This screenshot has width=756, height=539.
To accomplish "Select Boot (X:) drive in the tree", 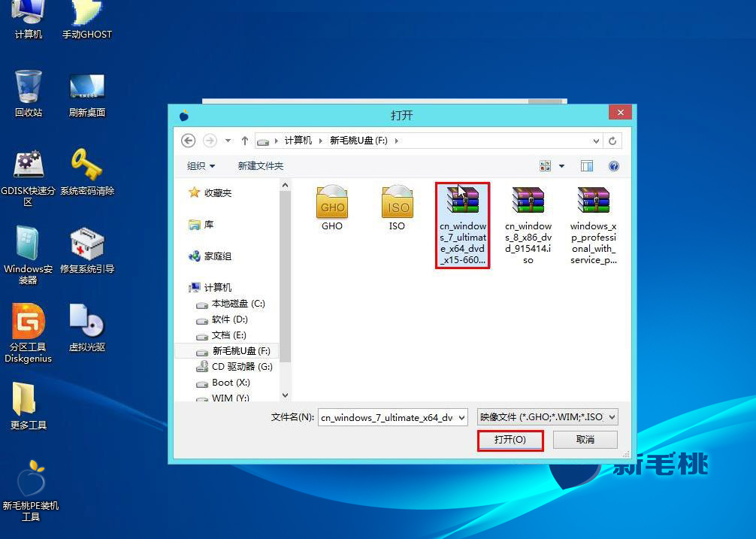I will point(222,383).
